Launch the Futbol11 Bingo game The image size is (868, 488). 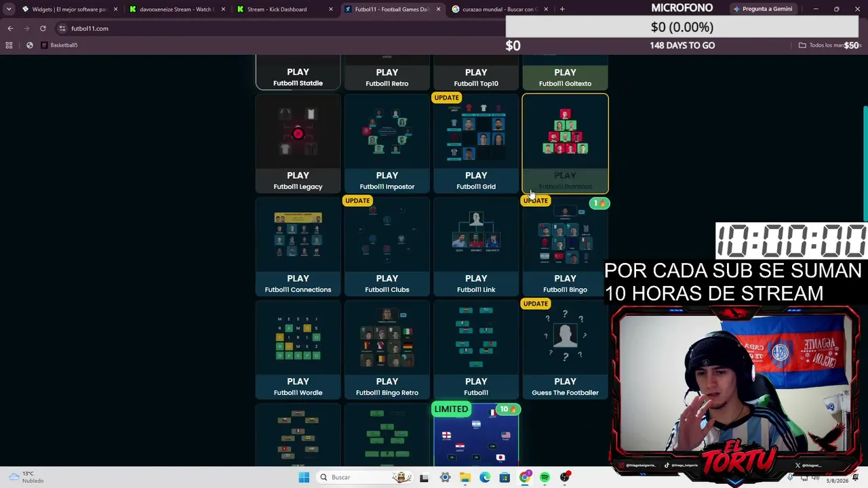pos(565,247)
